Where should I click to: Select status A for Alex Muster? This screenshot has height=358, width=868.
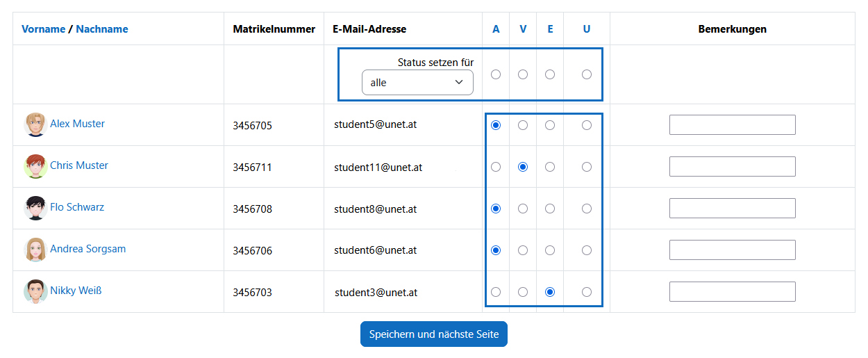(496, 125)
